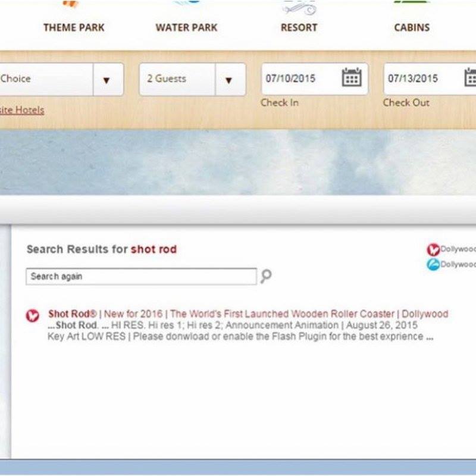Select the RESORT navigation item
Image resolution: width=476 pixels, height=476 pixels.
(x=299, y=27)
